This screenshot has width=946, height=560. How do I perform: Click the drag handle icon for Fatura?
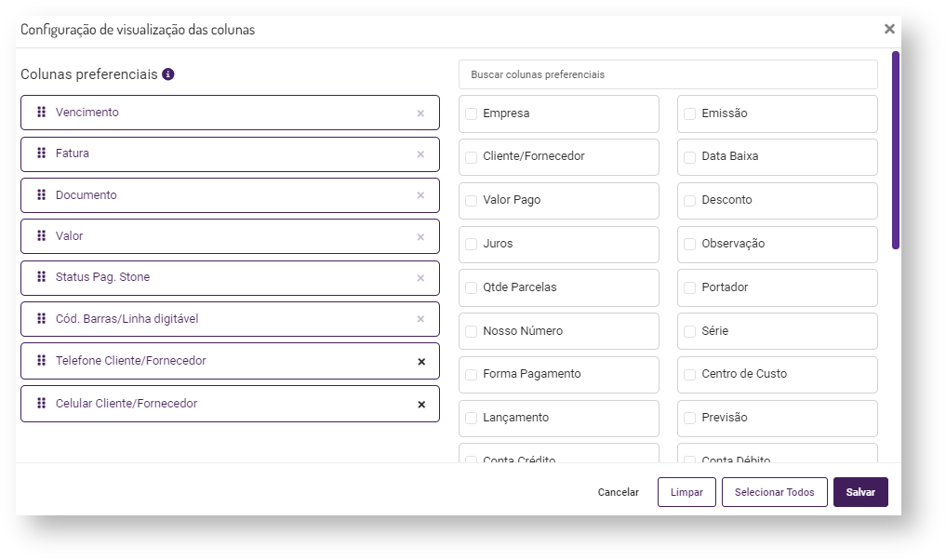(42, 153)
